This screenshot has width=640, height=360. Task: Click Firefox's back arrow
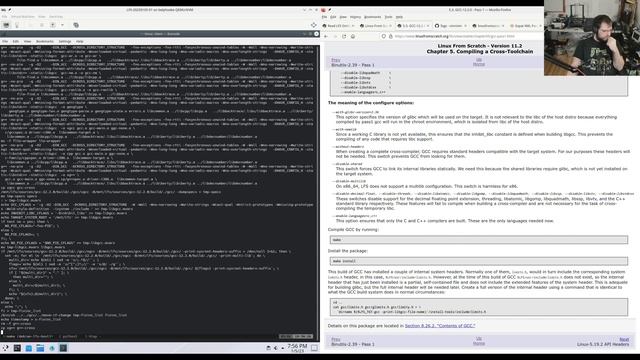coord(326,36)
